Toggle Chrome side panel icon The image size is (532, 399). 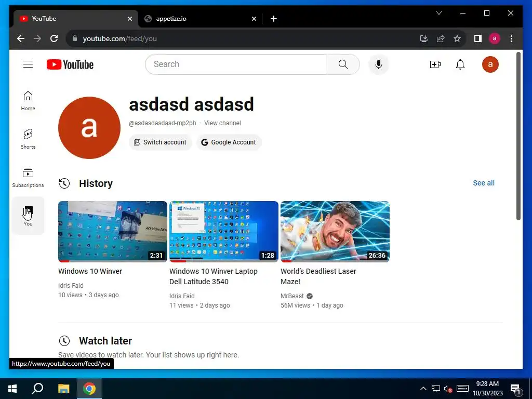[478, 38]
